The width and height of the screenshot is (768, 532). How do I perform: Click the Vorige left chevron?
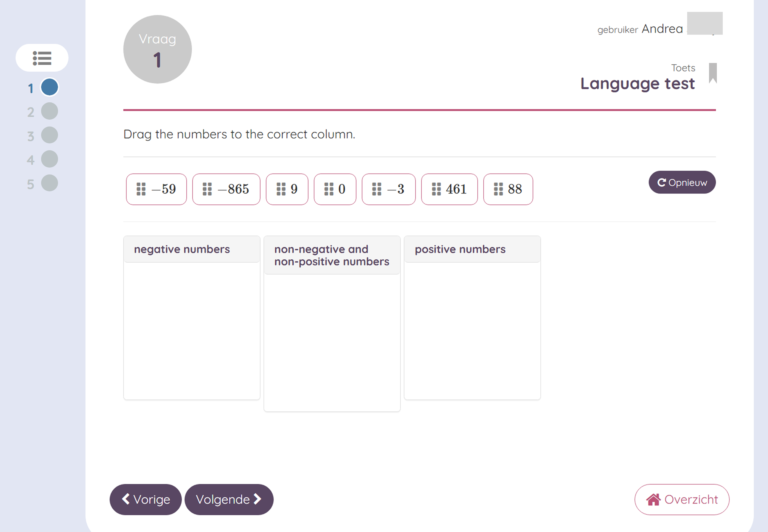point(126,499)
